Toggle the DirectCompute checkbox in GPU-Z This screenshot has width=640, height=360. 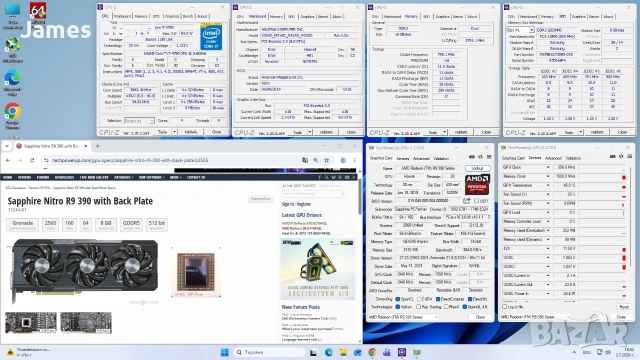(438, 299)
